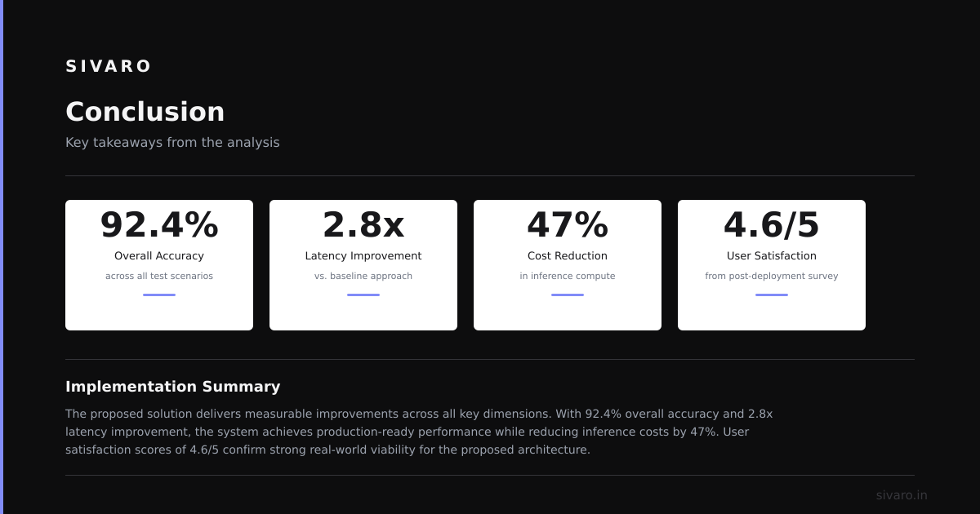This screenshot has width=980, height=514.
Task: Click the 2.8x metric number
Action: click(363, 225)
